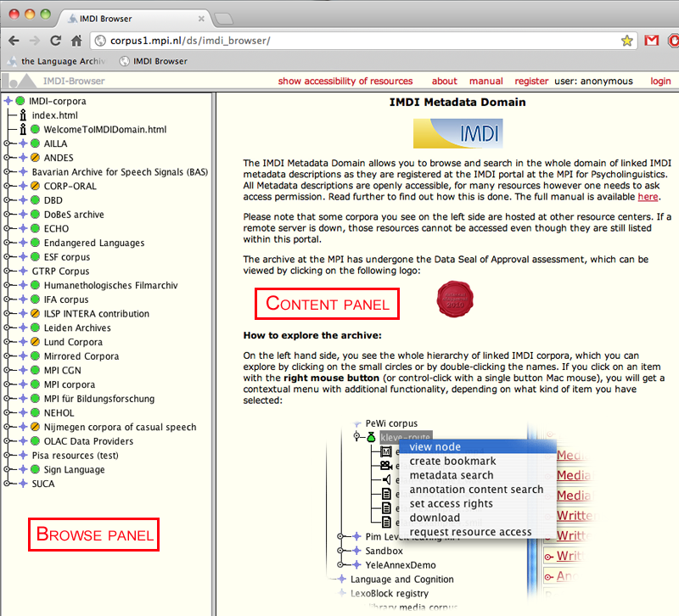679x616 pixels.
Task: Click the orange status icon beside ILSP INTERA contribution
Action: [35, 313]
